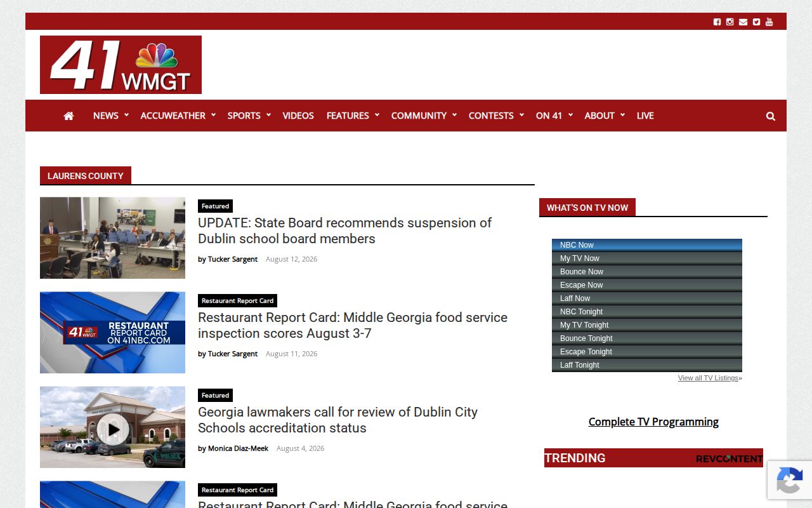Viewport: 812px width, 508px height.
Task: Expand the News menu
Action: click(x=111, y=116)
